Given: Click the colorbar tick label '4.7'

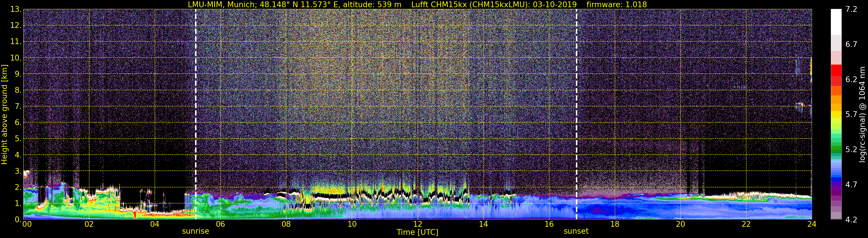Looking at the screenshot, I should [851, 185].
